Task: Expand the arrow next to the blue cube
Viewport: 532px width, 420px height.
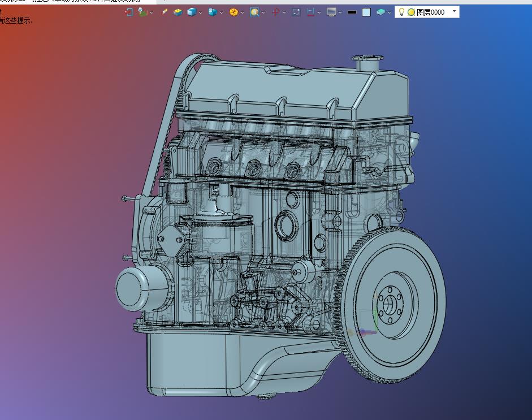Action: [x=200, y=12]
